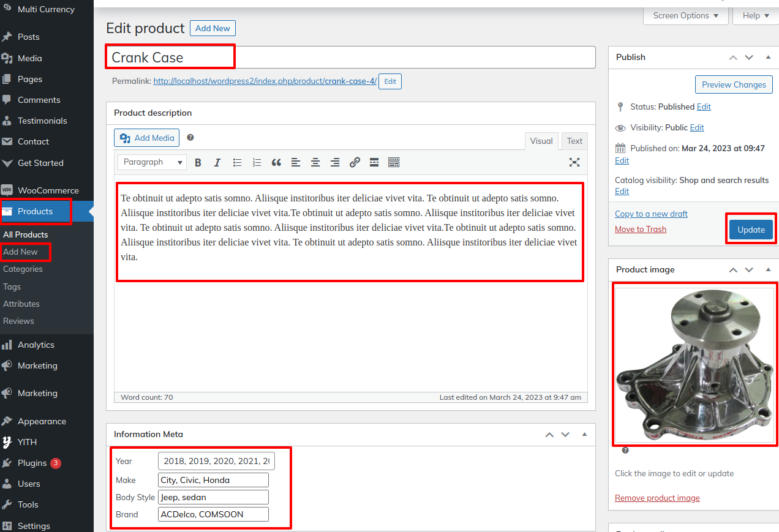The height and width of the screenshot is (532, 779).
Task: Insert a link with the chain icon
Action: (x=355, y=162)
